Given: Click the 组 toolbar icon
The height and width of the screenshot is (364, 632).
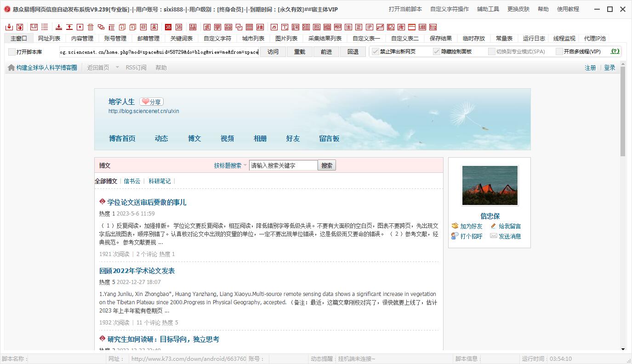Looking at the screenshot, I should pos(306,27).
